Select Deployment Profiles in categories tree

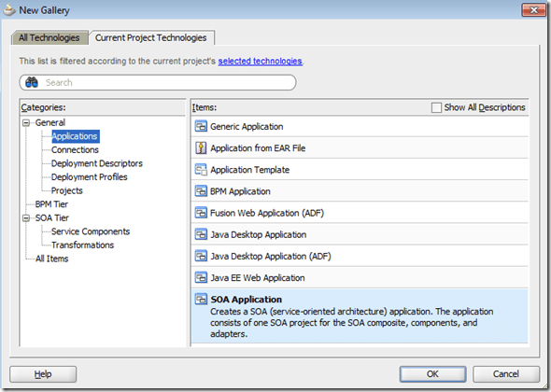(90, 177)
